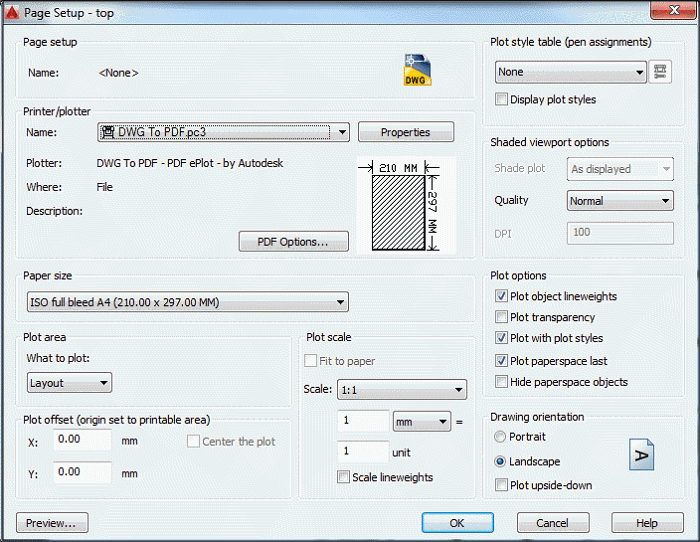700x542 pixels.
Task: Enable Plot transparency checkbox
Action: click(x=502, y=317)
